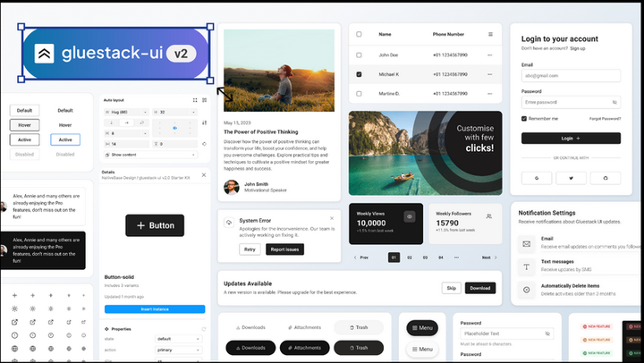
Task: Open the ellipsis menu in the Martine D. row
Action: point(489,94)
